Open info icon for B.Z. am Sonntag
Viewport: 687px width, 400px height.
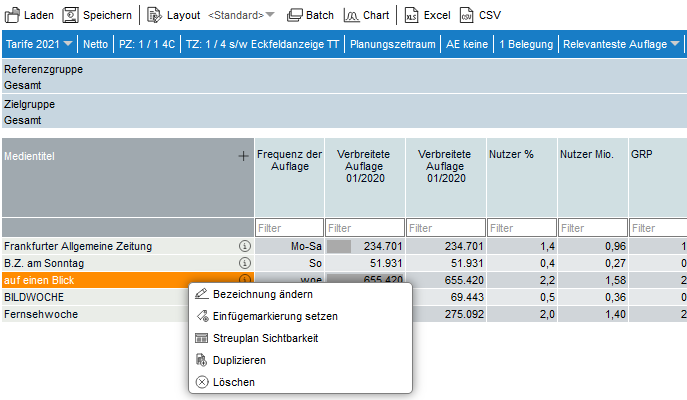[242, 263]
